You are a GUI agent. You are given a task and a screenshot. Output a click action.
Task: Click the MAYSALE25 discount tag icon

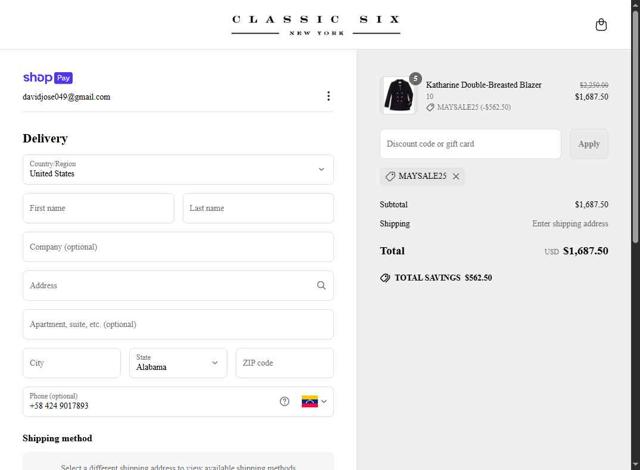click(x=390, y=176)
